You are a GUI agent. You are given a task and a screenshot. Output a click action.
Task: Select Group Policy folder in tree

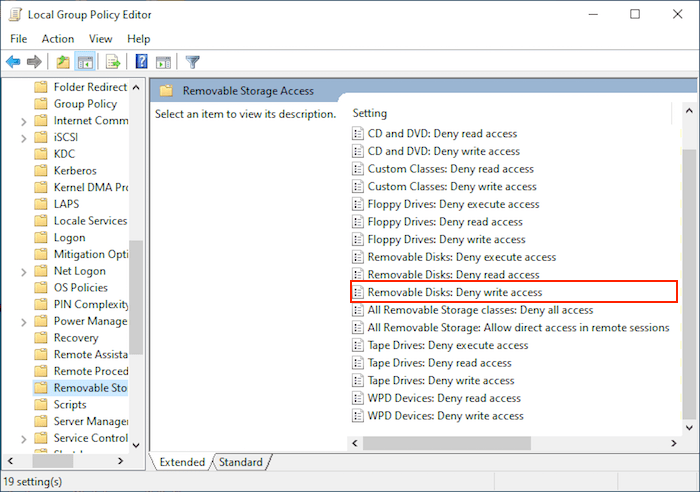[85, 104]
